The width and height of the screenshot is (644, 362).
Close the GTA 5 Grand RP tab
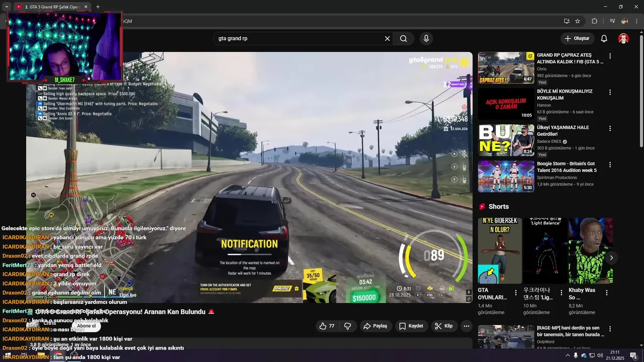click(x=86, y=7)
